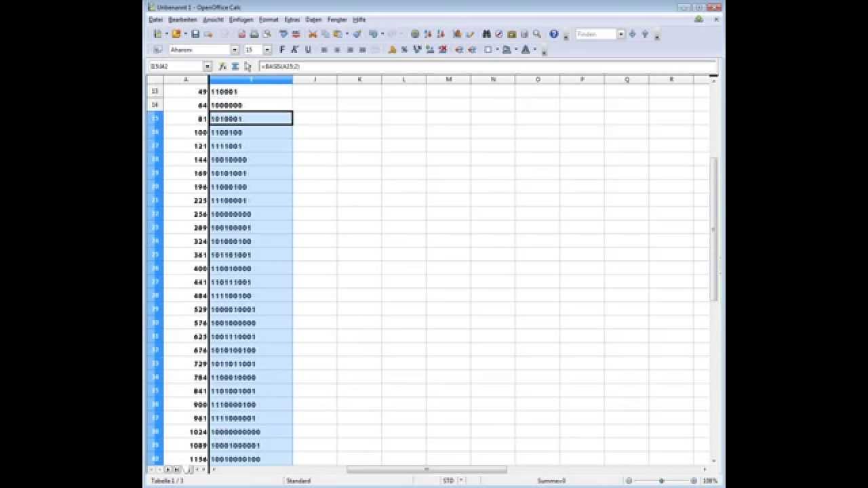Image resolution: width=868 pixels, height=488 pixels.
Task: Open the Daten menu
Action: pos(313,20)
